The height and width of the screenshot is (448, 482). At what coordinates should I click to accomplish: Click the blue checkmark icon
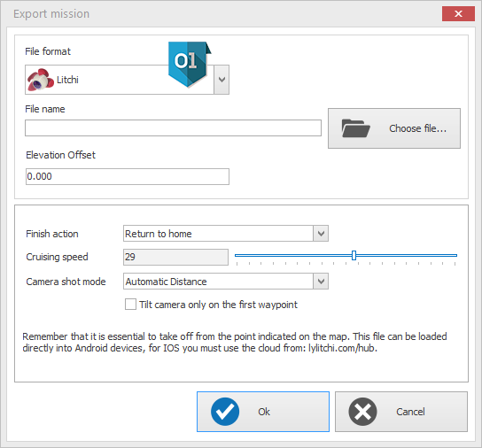[x=225, y=412]
